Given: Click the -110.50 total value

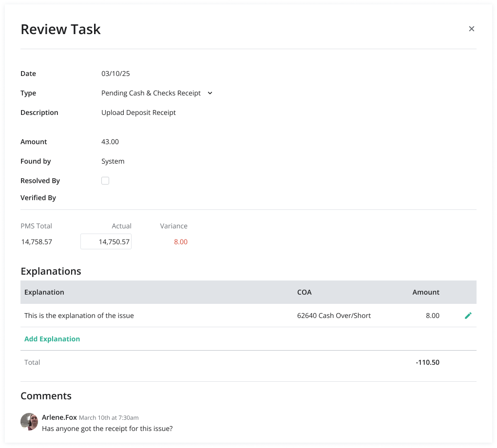Looking at the screenshot, I should point(427,362).
